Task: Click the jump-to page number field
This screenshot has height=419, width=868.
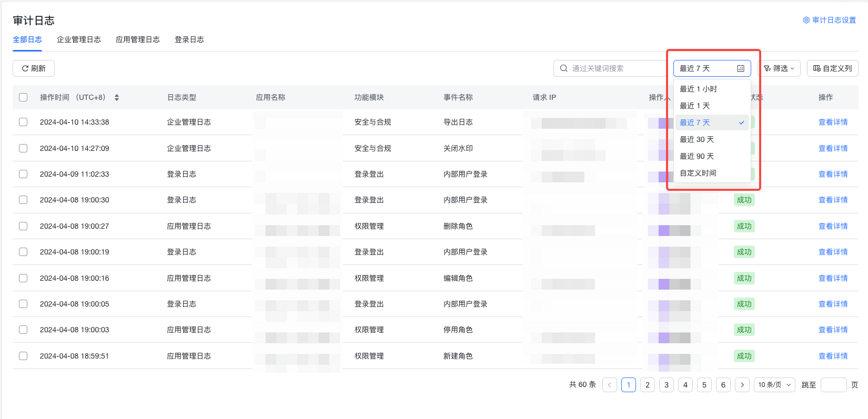Action: click(833, 385)
